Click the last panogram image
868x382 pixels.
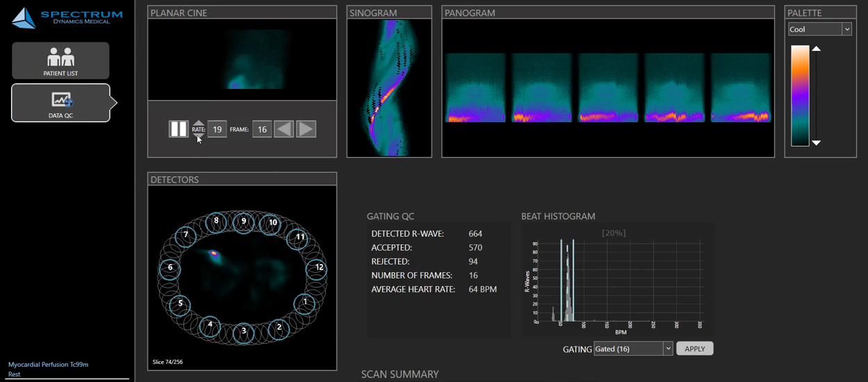pos(741,88)
